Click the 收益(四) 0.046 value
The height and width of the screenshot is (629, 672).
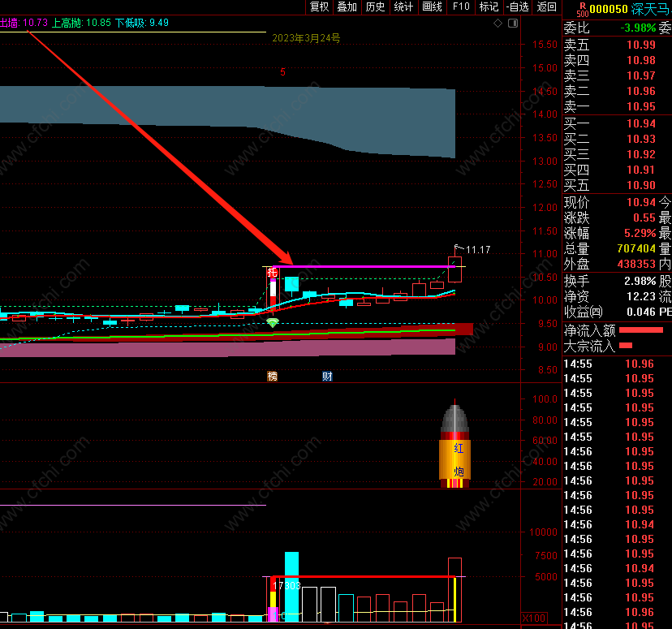641,312
